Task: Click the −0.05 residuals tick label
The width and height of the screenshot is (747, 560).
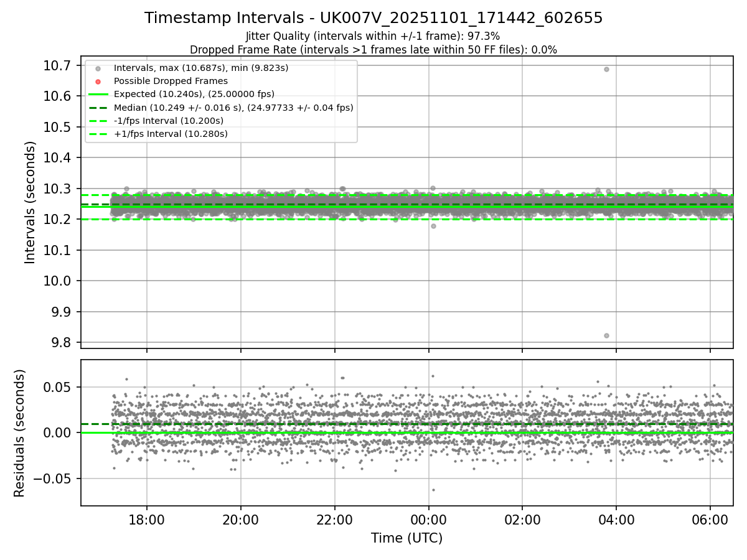Action: 53,478
